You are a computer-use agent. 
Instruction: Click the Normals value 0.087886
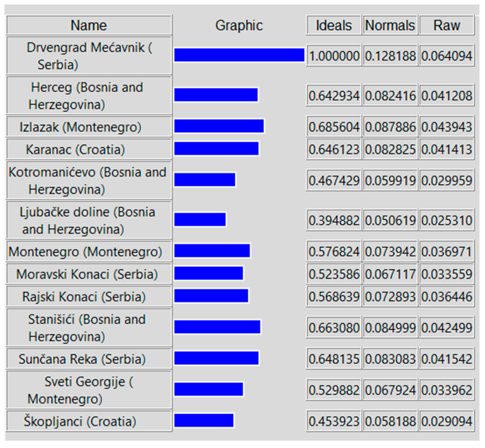(390, 127)
